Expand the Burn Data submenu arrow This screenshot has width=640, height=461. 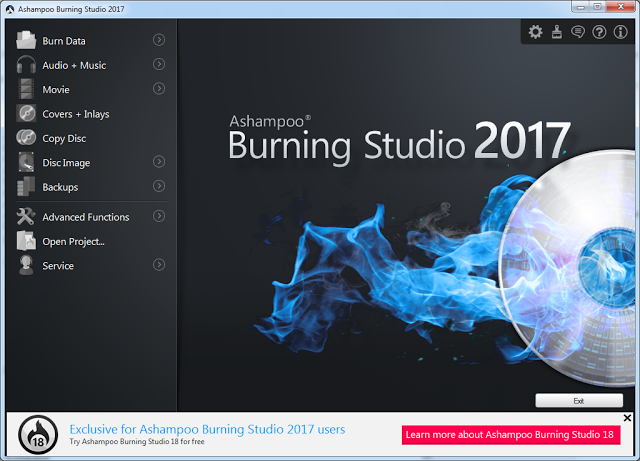pos(159,40)
